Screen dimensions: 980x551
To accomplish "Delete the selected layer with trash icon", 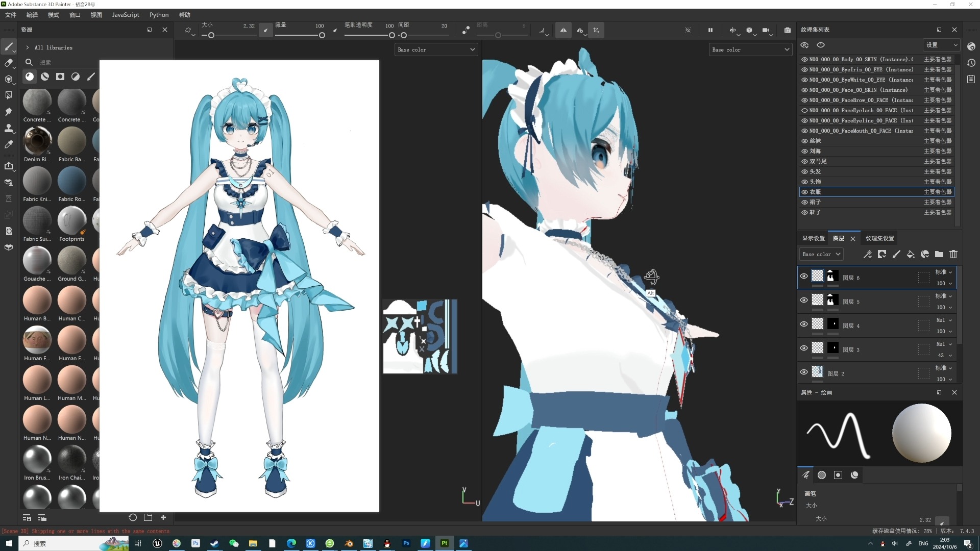I will click(953, 254).
